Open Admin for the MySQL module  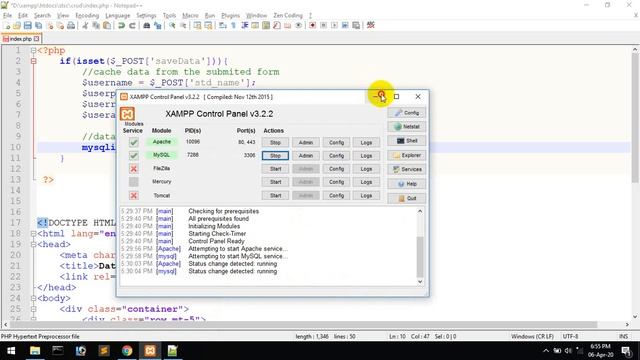(x=306, y=156)
